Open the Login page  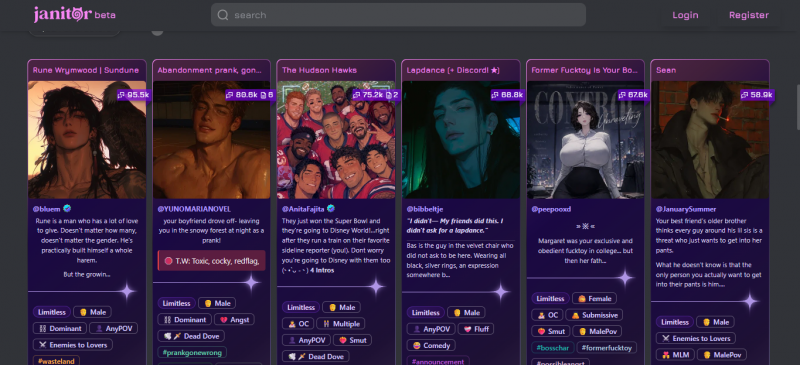click(x=685, y=15)
